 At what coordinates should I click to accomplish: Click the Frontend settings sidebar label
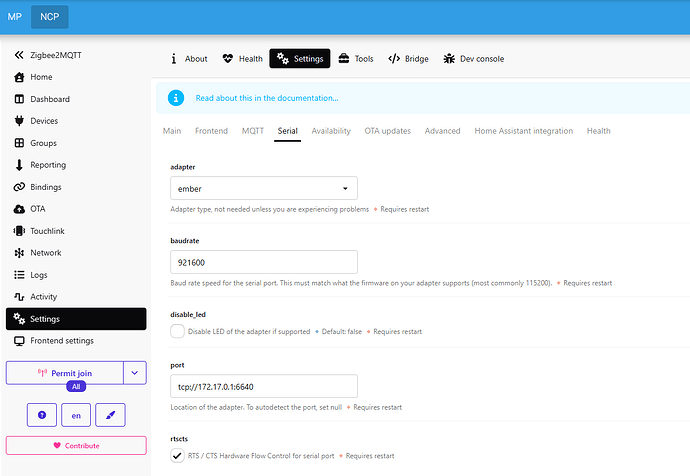click(62, 341)
